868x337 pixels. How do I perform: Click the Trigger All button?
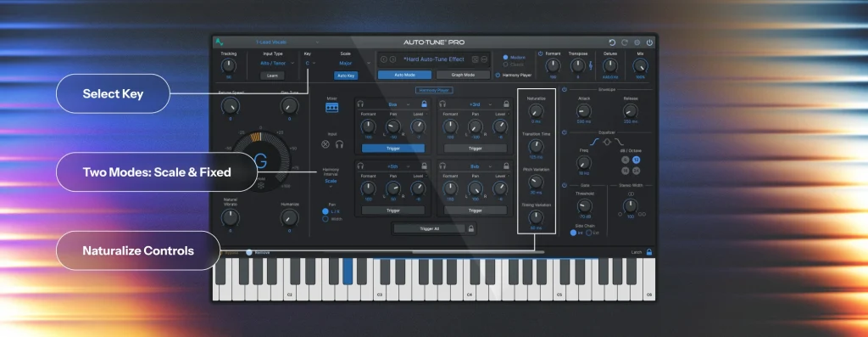[430, 228]
